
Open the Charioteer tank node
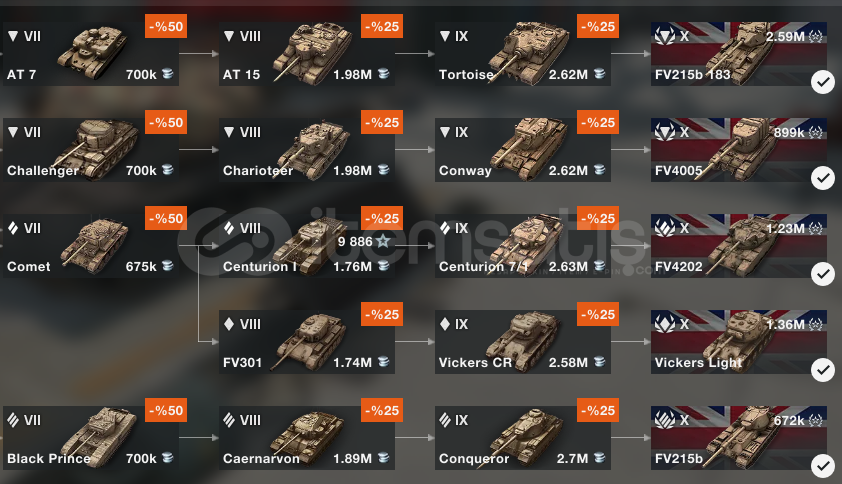pos(307,150)
